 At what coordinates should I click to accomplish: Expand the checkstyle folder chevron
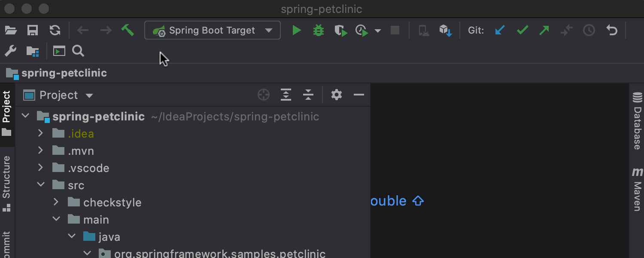tap(56, 202)
